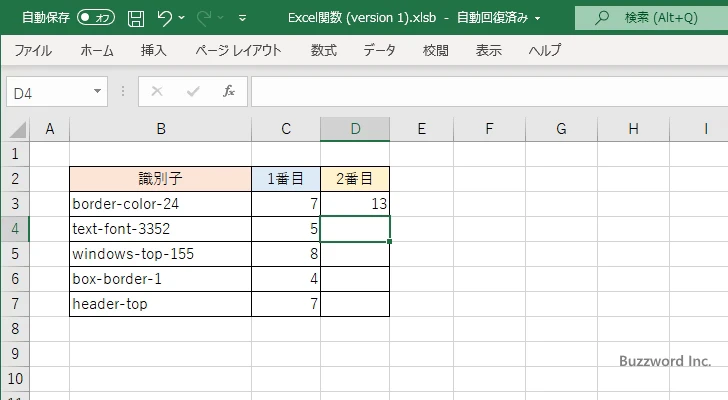Expand the Name Box dropdown arrow
The width and height of the screenshot is (728, 400).
[98, 91]
